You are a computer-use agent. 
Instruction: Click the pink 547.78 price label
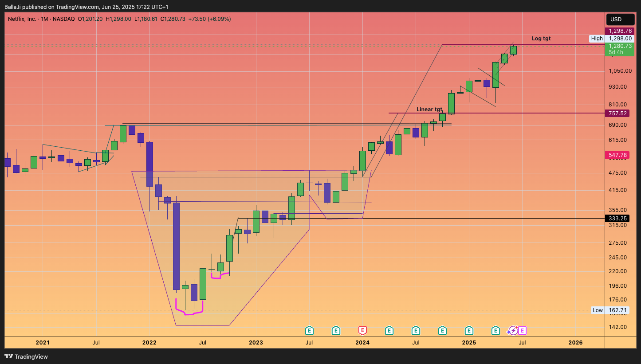pos(618,155)
